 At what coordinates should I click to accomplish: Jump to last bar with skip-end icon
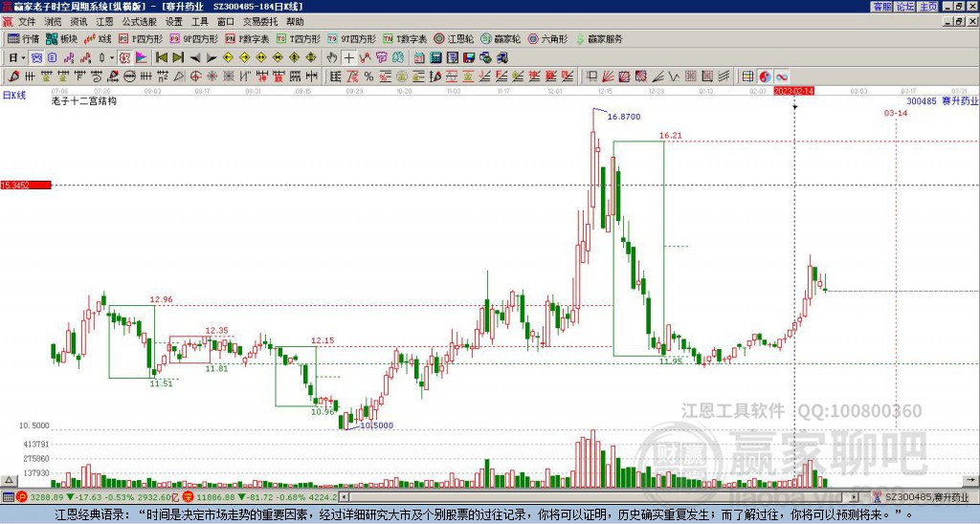coord(178,58)
